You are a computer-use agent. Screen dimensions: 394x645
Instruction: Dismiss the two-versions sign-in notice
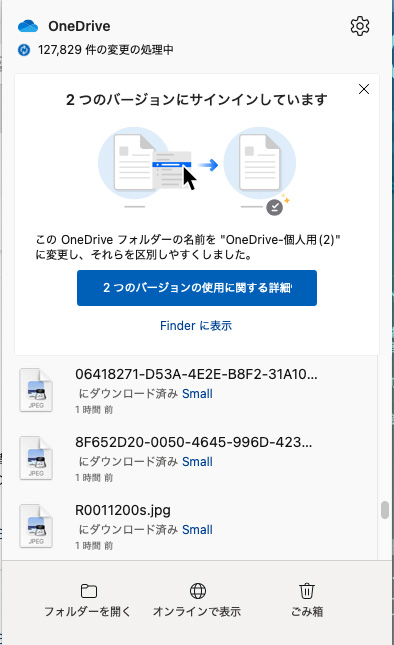[x=364, y=89]
